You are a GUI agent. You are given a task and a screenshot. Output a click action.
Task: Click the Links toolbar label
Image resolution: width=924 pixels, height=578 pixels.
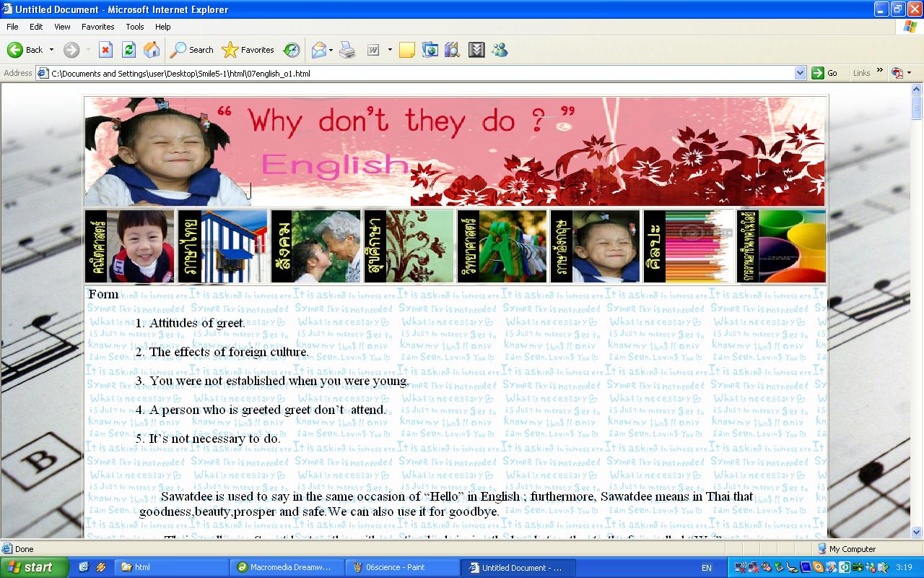861,73
